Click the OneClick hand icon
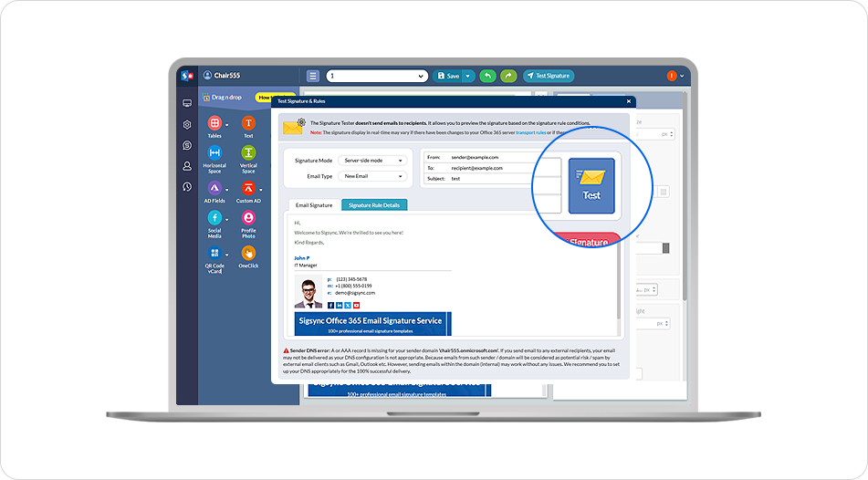 tap(248, 253)
